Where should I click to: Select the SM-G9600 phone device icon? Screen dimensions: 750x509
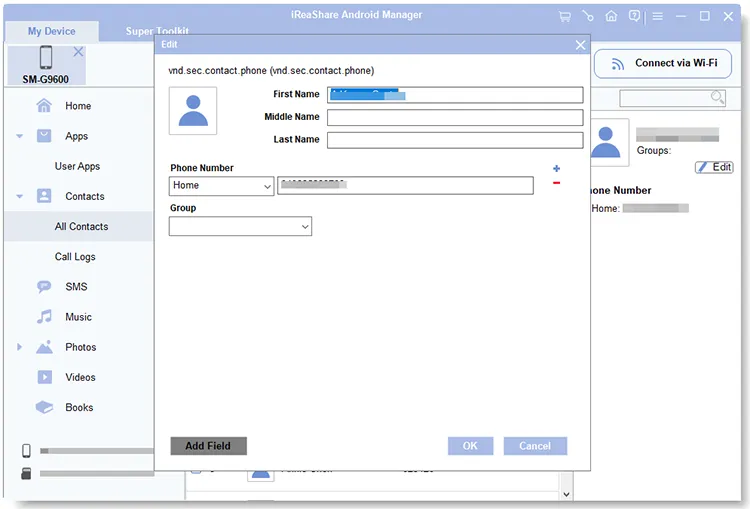pyautogui.click(x=46, y=57)
